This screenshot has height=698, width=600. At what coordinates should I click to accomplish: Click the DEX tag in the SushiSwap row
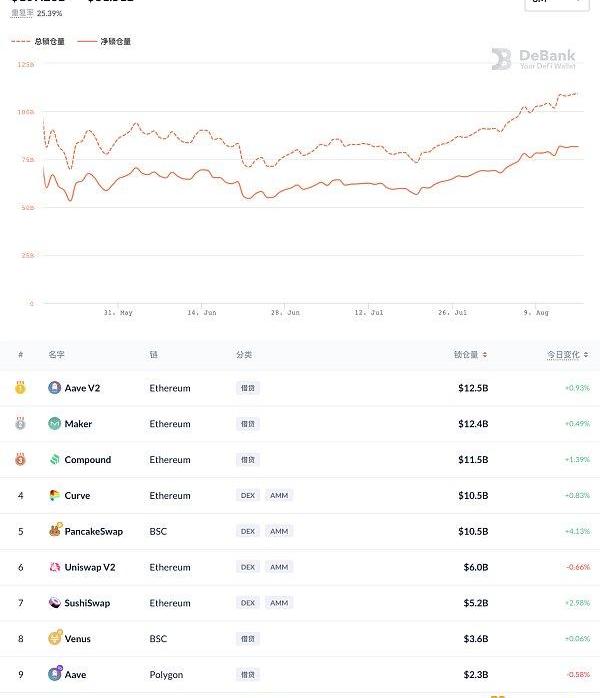point(248,603)
